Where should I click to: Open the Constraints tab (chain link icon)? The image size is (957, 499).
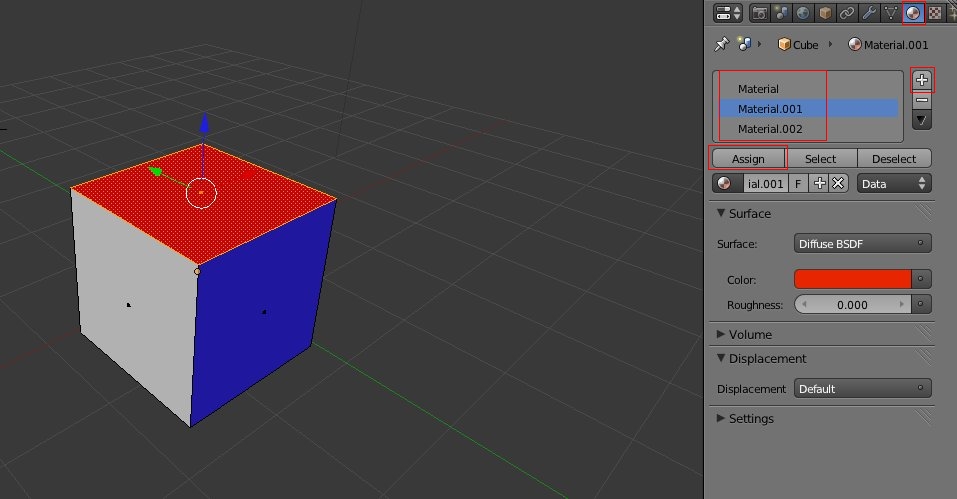pyautogui.click(x=847, y=12)
